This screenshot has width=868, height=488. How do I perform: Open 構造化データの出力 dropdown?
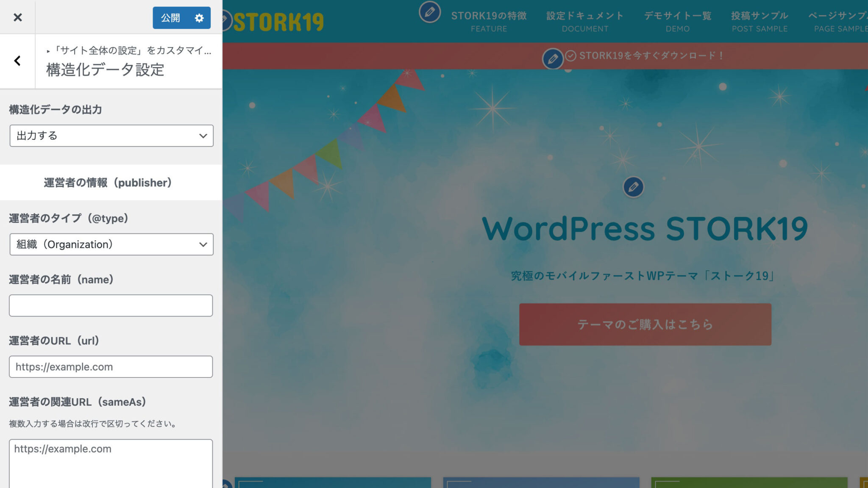point(111,136)
